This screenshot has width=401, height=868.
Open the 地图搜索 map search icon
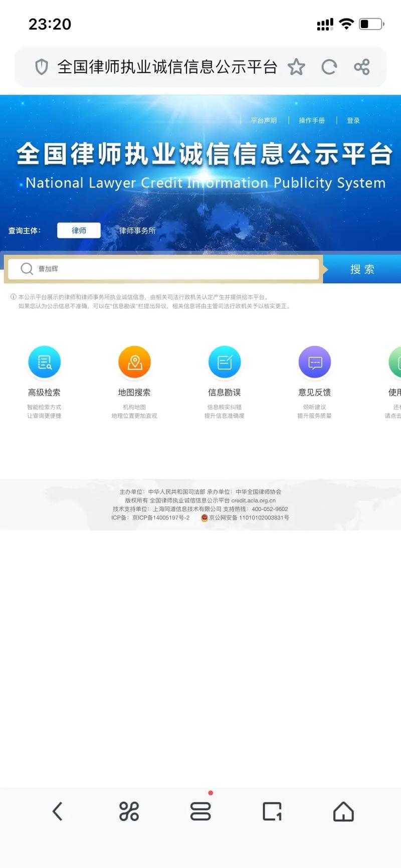pos(134,362)
